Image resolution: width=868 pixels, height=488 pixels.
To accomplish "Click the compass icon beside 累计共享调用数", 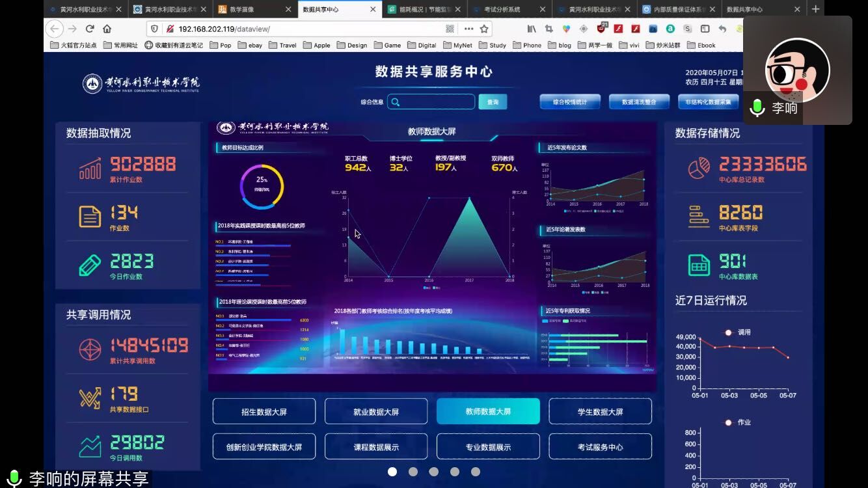I will [x=90, y=349].
